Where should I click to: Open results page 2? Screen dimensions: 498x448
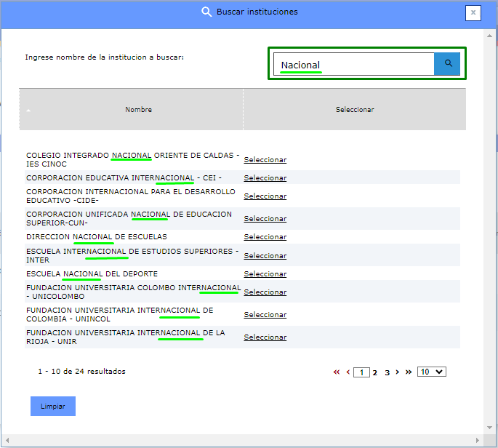click(375, 372)
